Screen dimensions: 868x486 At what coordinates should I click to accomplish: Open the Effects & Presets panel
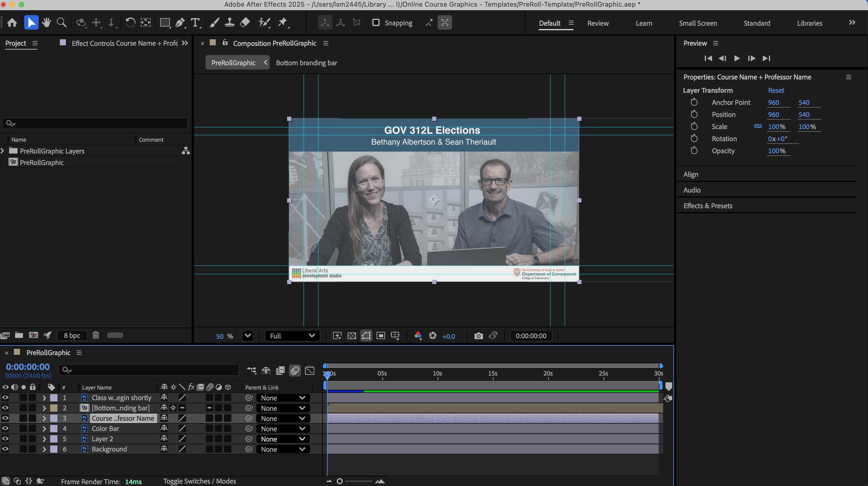(x=708, y=206)
